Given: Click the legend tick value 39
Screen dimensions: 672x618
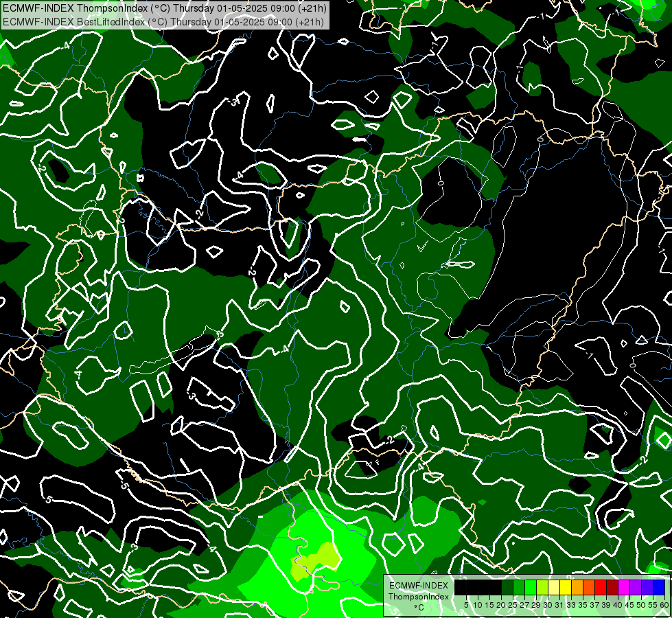Looking at the screenshot, I should (606, 605).
